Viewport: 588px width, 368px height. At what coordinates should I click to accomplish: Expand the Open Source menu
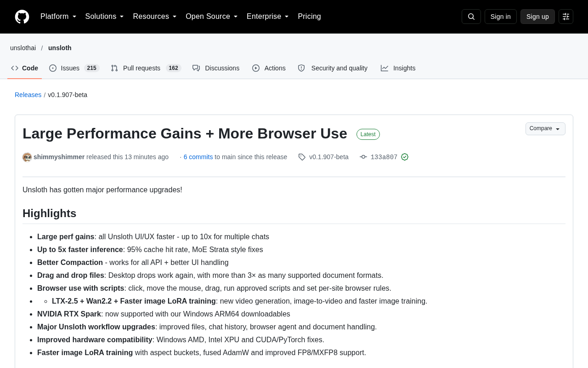[x=212, y=17]
